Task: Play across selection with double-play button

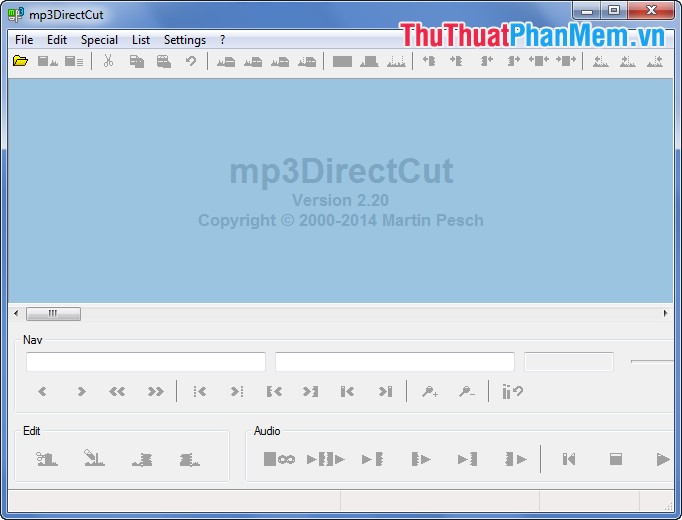Action: point(326,459)
